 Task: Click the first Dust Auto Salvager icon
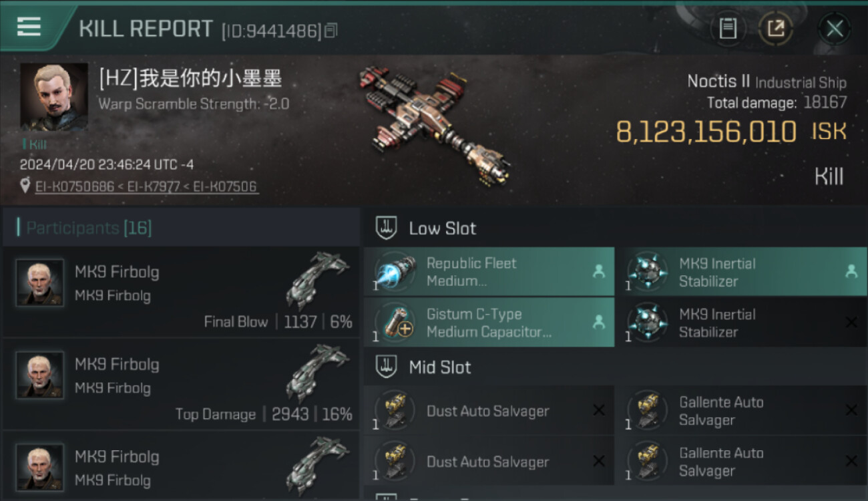click(x=394, y=411)
